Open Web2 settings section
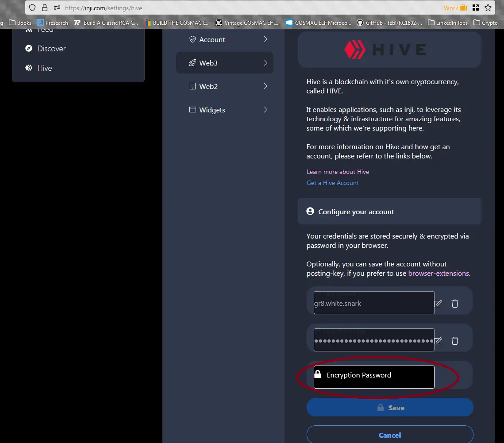This screenshot has height=443, width=504. point(225,86)
